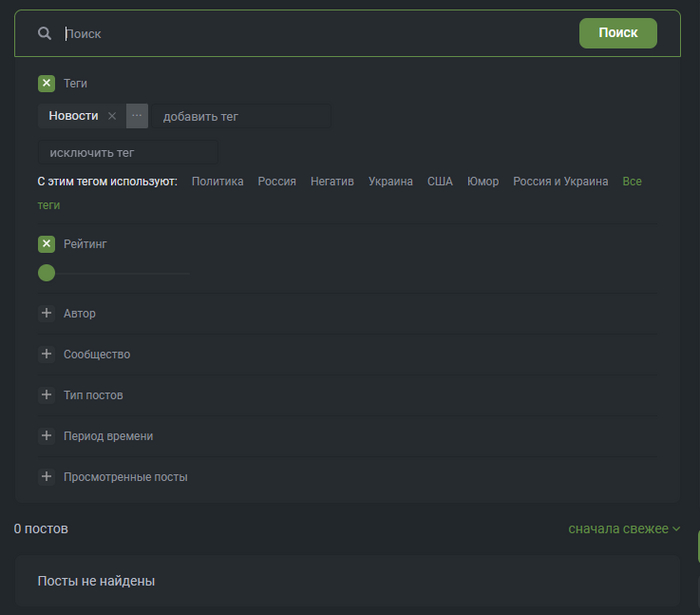
Task: Choose the Юмор related tag
Action: [x=483, y=181]
